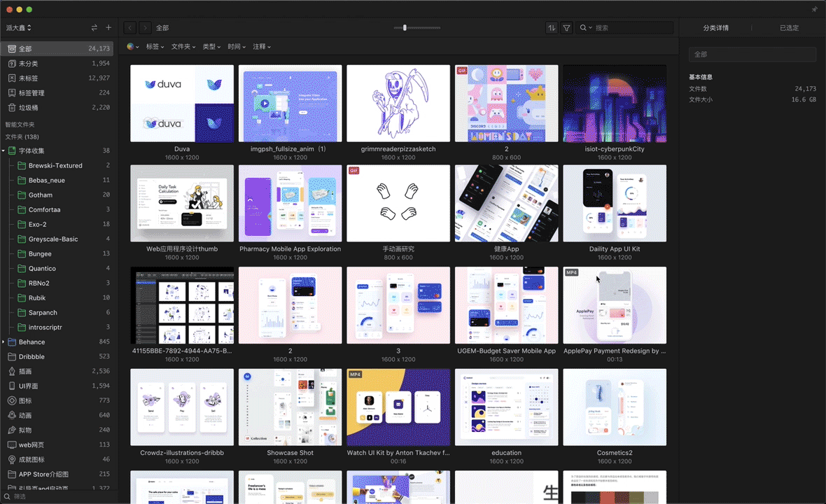Viewport: 826px width, 504px height.
Task: Select the Daility App UI Kit thumbnail
Action: 615,203
